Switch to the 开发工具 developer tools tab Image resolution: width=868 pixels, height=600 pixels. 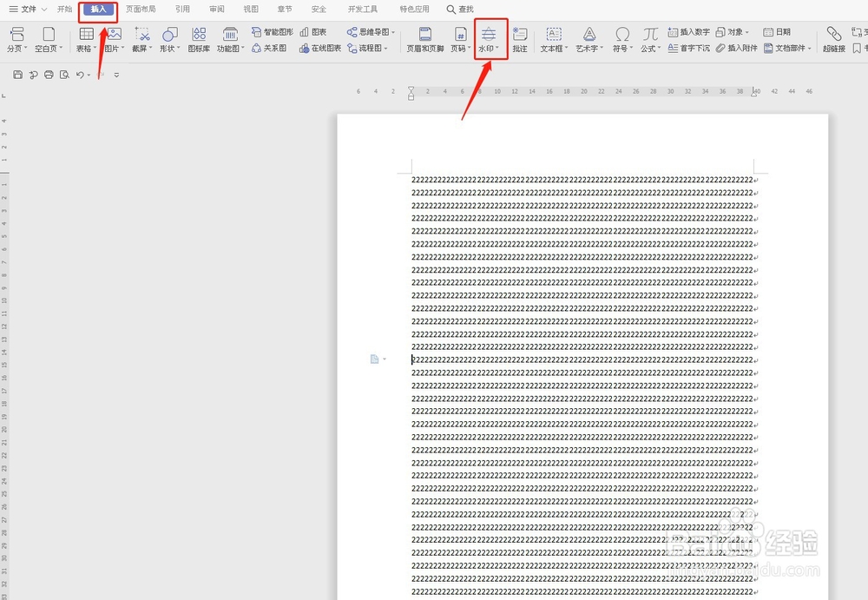363,10
